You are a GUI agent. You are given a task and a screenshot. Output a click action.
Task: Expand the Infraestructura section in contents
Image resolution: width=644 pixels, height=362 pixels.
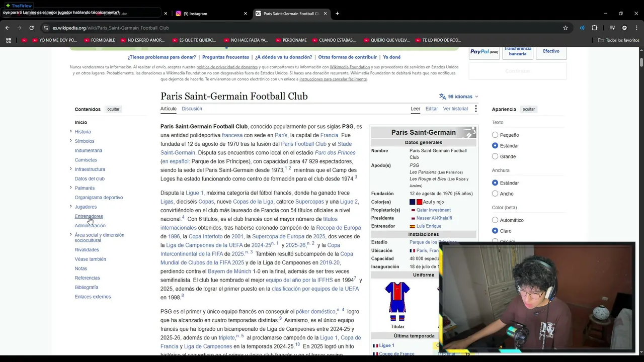tap(70, 169)
